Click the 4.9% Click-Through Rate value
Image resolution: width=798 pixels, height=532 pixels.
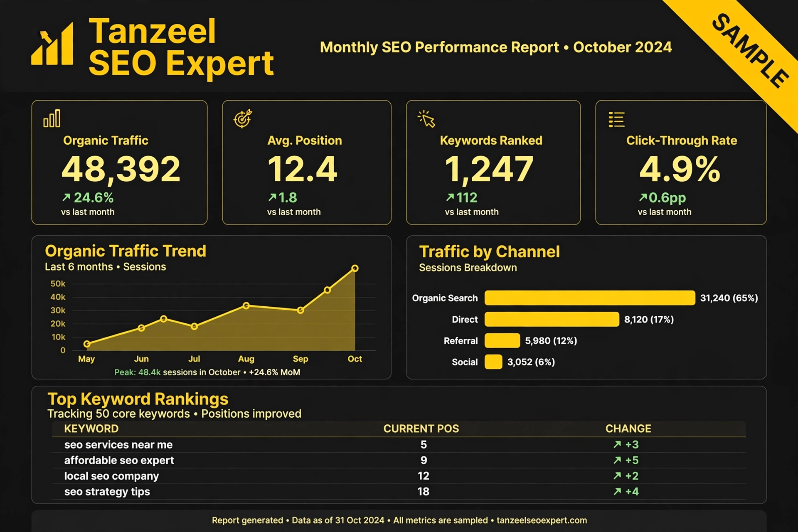(x=680, y=169)
